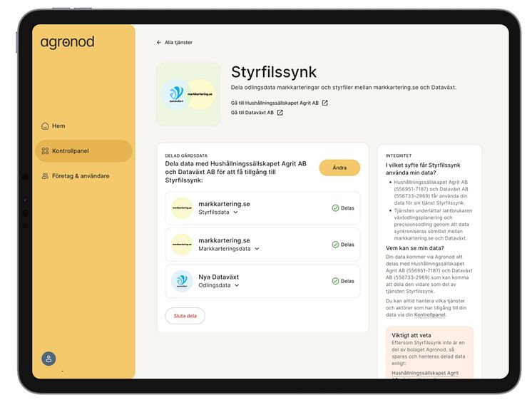Click the back arrow beside Alla tjänster
Screen dimensions: 532x405
click(159, 43)
